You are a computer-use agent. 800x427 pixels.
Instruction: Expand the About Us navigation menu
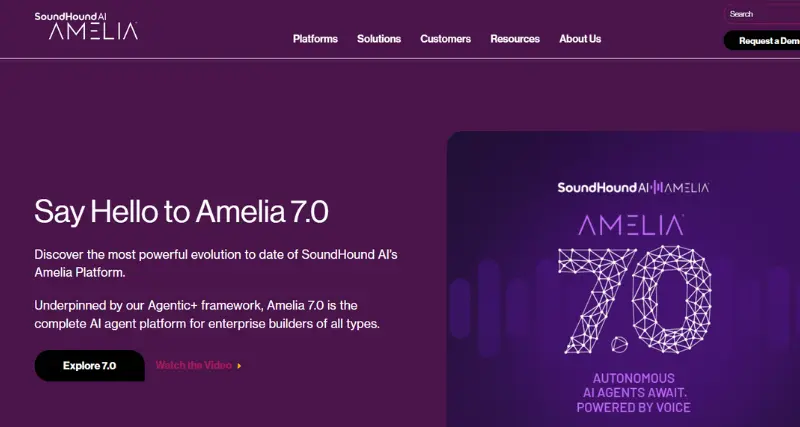(x=580, y=39)
